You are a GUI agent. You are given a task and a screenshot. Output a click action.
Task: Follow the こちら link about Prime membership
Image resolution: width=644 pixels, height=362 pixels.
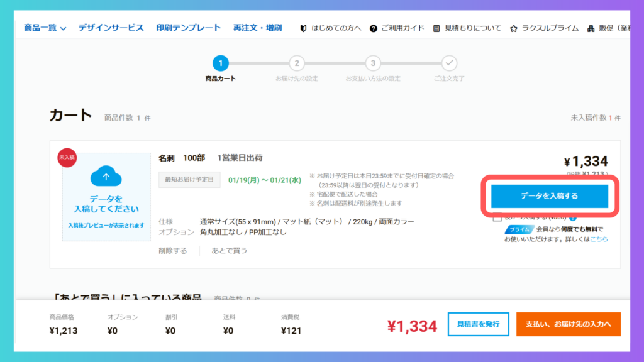[599, 239]
